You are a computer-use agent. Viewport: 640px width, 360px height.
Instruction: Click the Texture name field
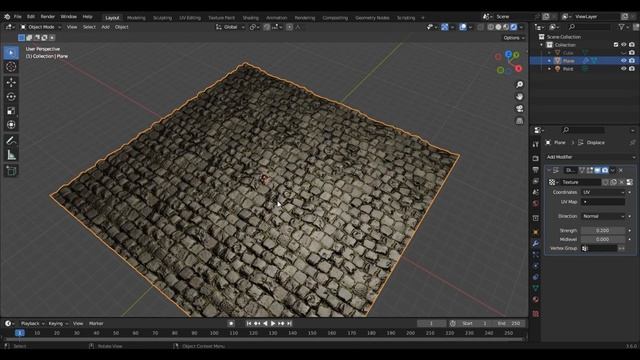[580, 182]
